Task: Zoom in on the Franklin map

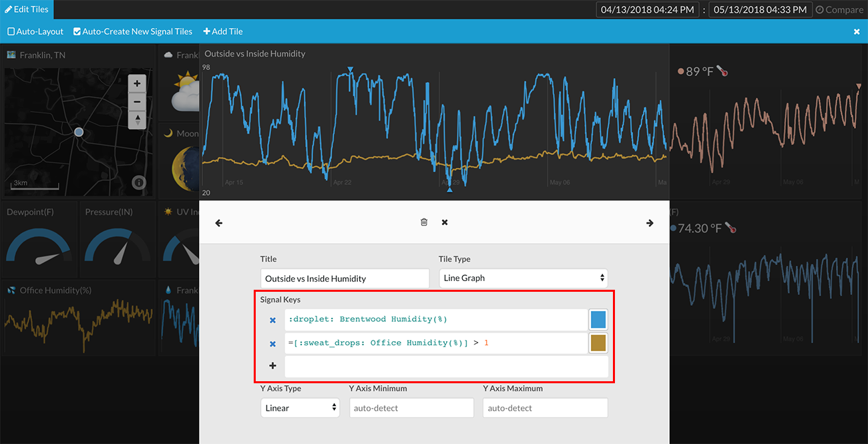Action: [x=137, y=83]
